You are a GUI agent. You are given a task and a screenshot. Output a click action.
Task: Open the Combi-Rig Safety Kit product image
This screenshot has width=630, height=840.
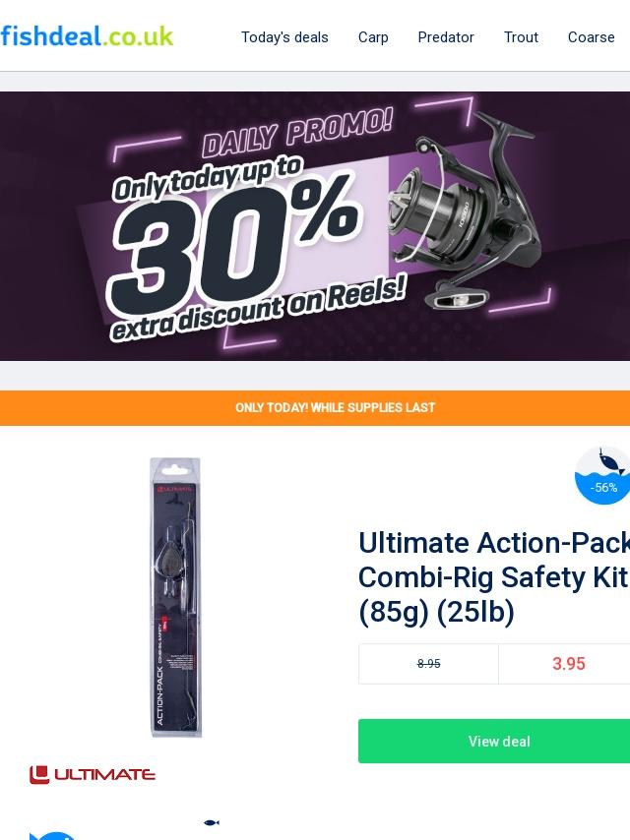point(175,597)
